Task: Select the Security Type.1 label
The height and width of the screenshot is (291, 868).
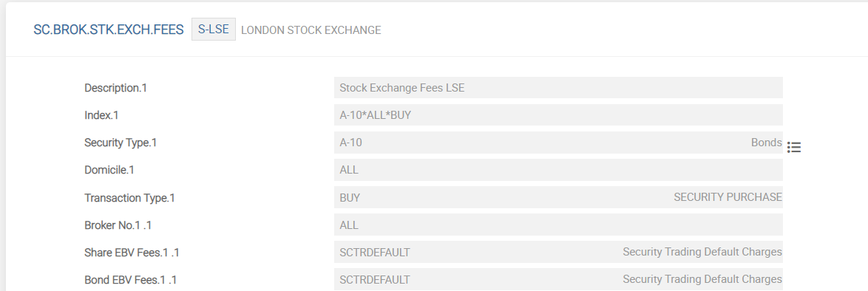Action: [x=121, y=143]
